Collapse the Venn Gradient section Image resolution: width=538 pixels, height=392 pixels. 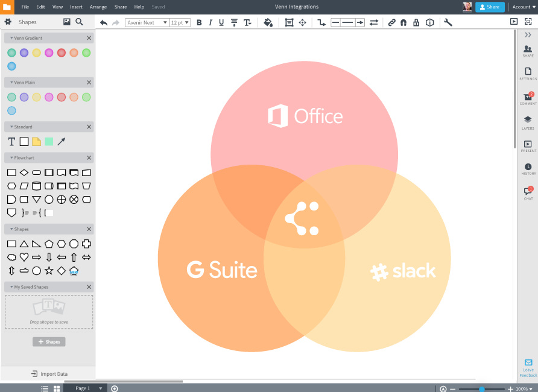[11, 38]
